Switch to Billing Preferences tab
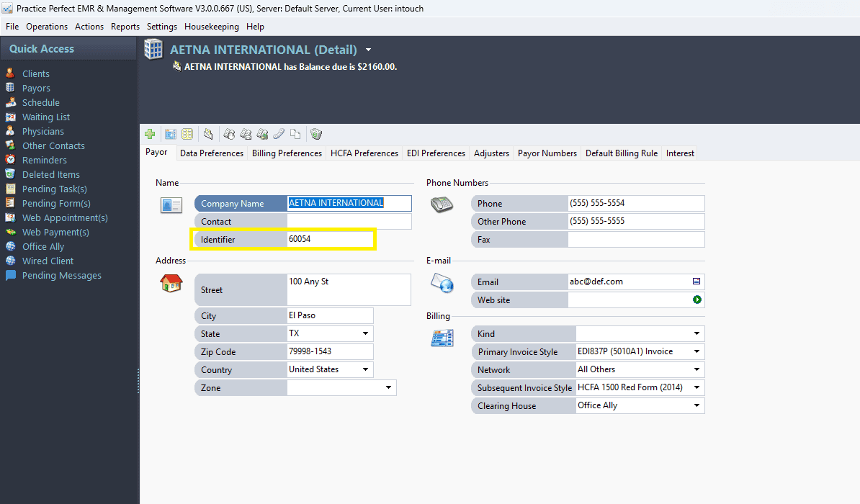Image resolution: width=860 pixels, height=504 pixels. (287, 153)
